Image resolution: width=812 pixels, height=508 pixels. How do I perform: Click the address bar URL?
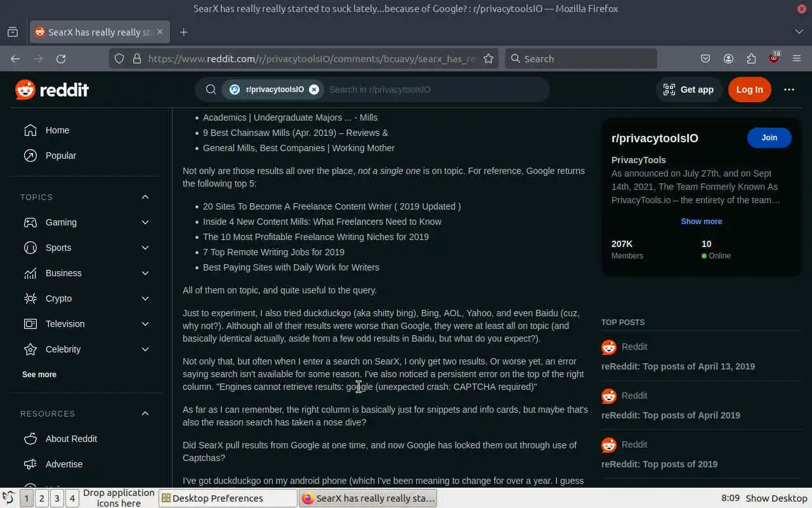[312, 58]
